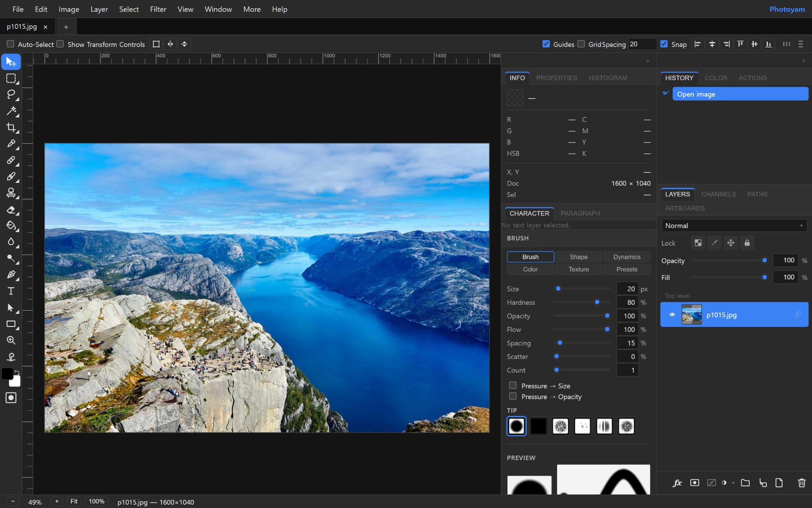Click brush Size value field
This screenshot has height=508, width=812.
tap(627, 289)
